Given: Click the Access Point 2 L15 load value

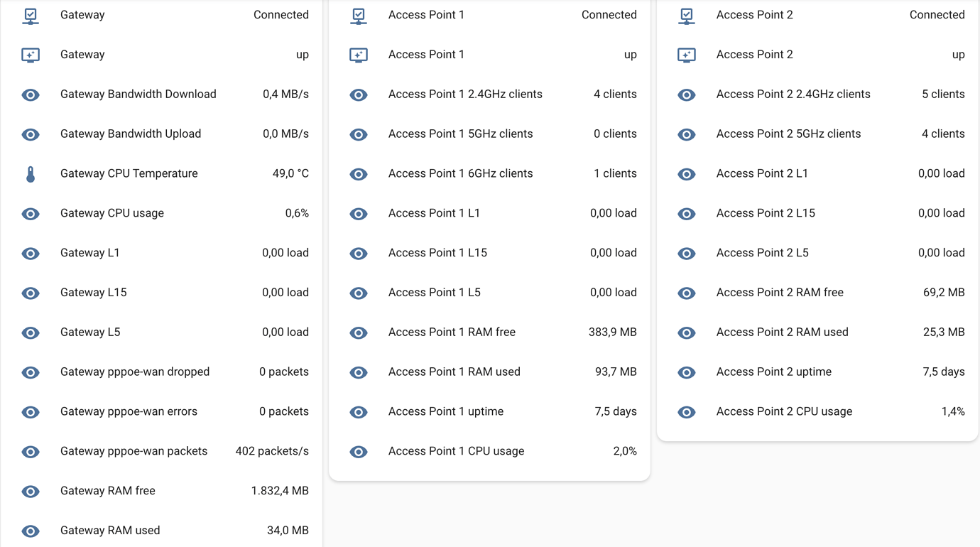Looking at the screenshot, I should tap(942, 214).
